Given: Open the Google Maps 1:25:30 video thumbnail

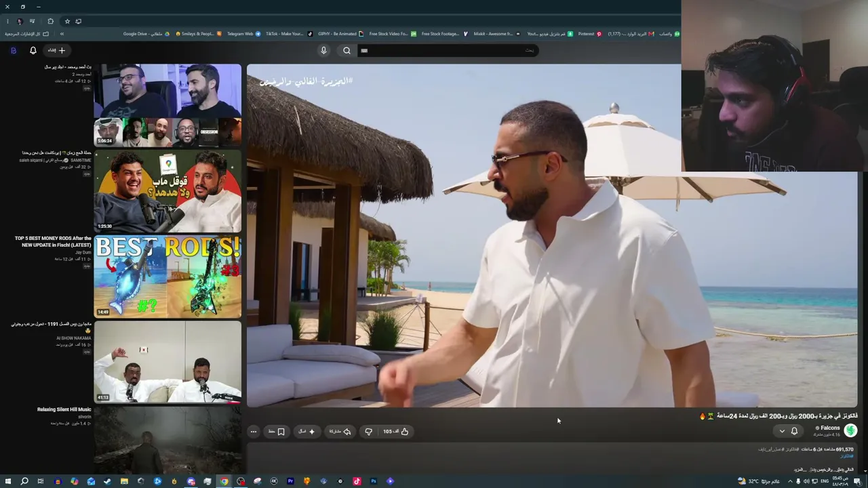Looking at the screenshot, I should coord(167,191).
